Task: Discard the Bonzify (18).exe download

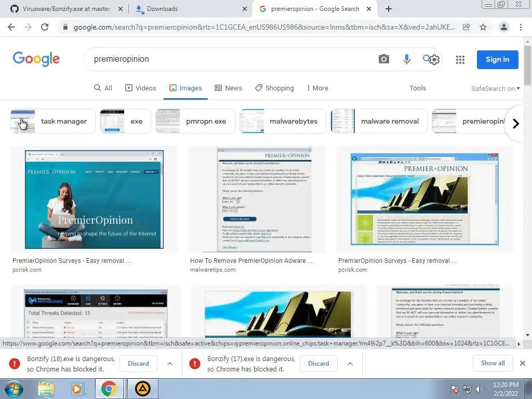Action: coord(138,363)
